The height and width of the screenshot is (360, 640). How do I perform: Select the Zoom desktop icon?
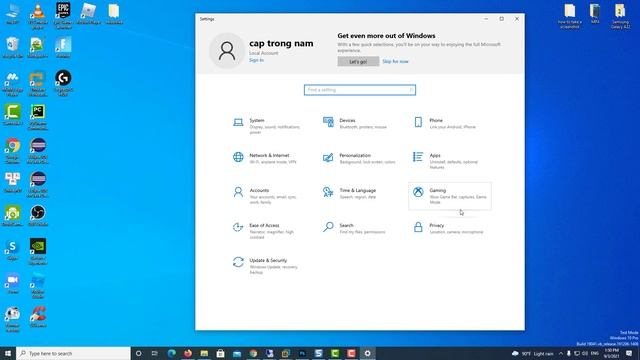pos(13,283)
